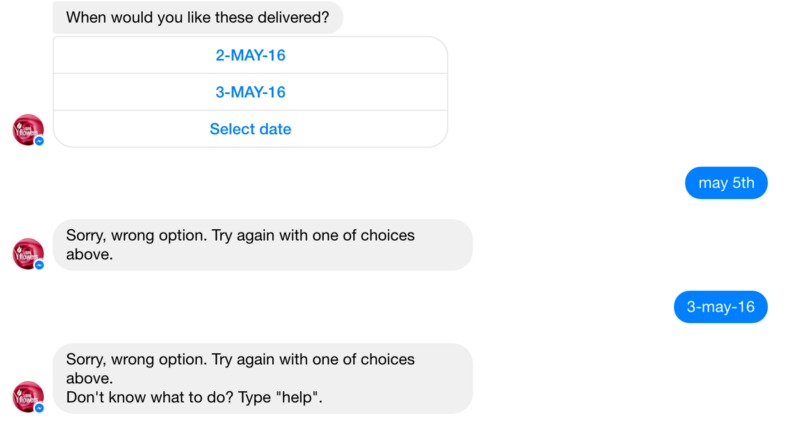Click Messenger badge on the bottom bot avatar
Screen dimensions: 800x427
click(x=39, y=408)
